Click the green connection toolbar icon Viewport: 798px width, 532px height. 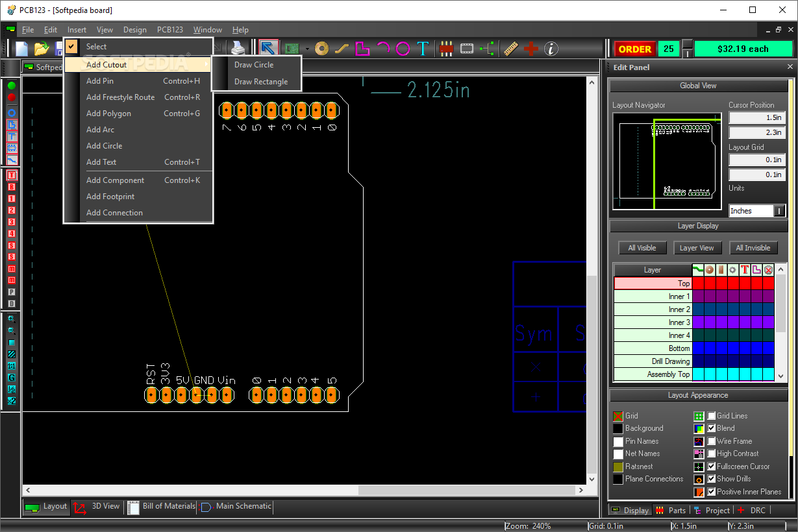pyautogui.click(x=487, y=48)
